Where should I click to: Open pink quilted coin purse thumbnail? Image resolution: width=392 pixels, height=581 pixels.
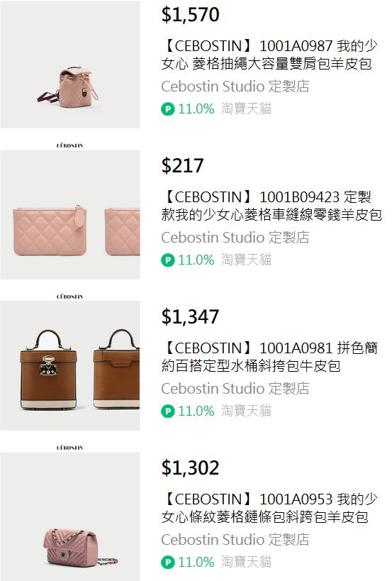click(70, 214)
